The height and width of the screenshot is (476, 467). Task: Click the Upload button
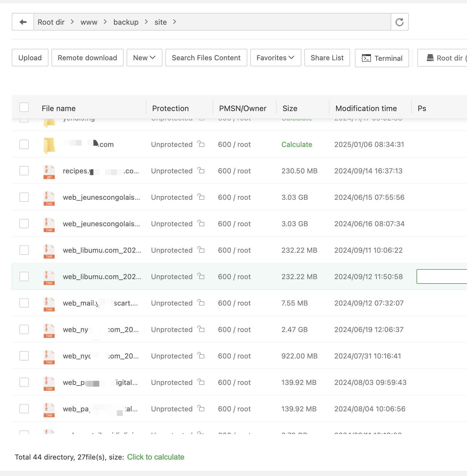pyautogui.click(x=30, y=58)
